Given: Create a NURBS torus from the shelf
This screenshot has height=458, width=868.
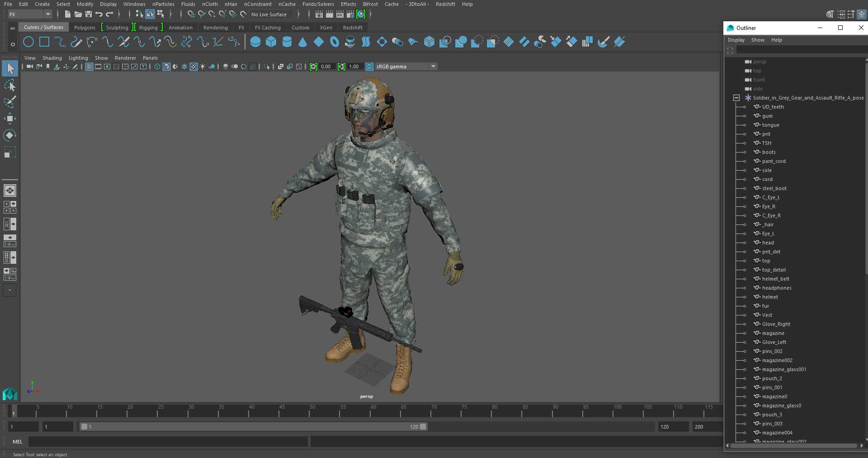Looking at the screenshot, I should [x=335, y=42].
